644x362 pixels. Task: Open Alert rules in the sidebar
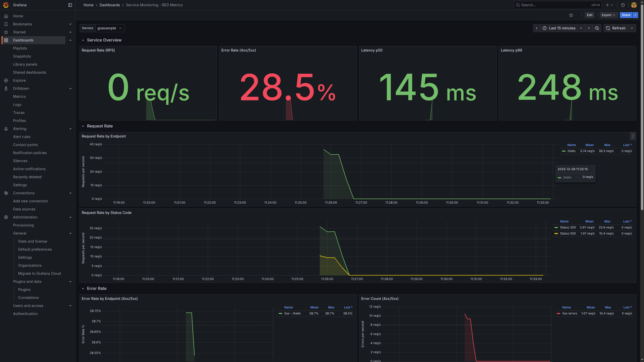tap(22, 137)
